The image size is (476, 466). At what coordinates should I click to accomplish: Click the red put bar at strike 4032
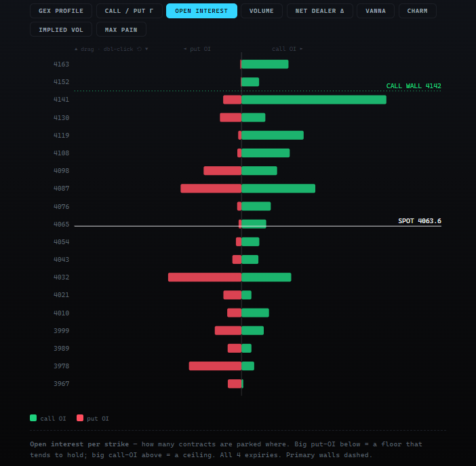pyautogui.click(x=205, y=277)
